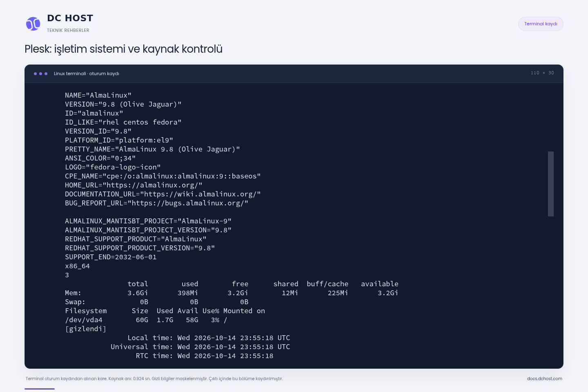Viewport: 588px width, 392px height.
Task: Click the REDHAT_SUPPORT_PRODUCT_VERSION line
Action: pyautogui.click(x=140, y=248)
